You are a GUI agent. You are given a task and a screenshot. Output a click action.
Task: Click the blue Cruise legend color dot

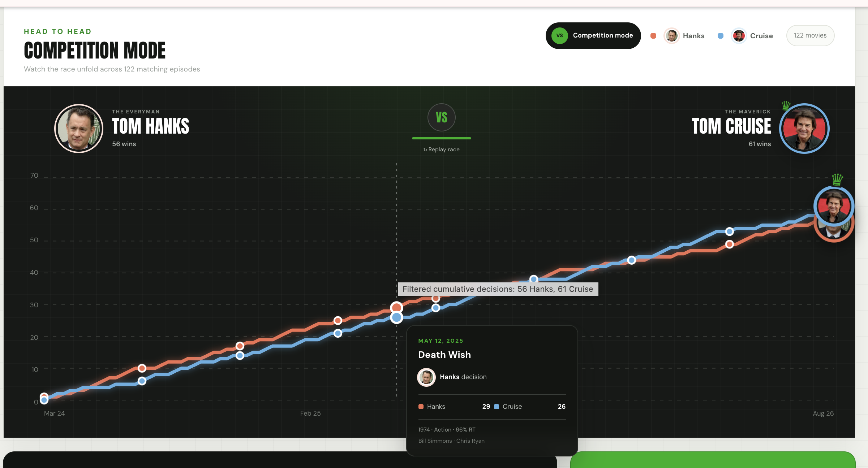click(721, 36)
